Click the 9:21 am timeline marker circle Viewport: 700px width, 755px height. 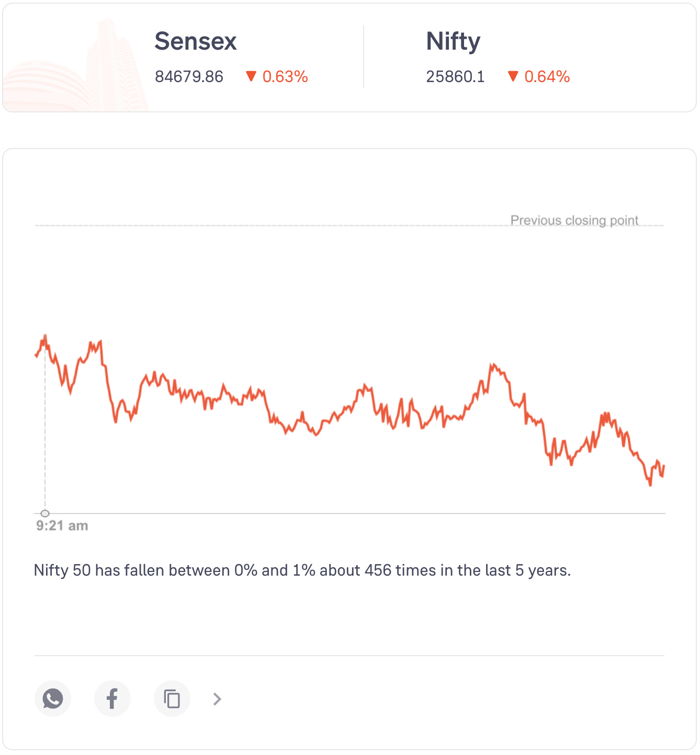[x=45, y=513]
